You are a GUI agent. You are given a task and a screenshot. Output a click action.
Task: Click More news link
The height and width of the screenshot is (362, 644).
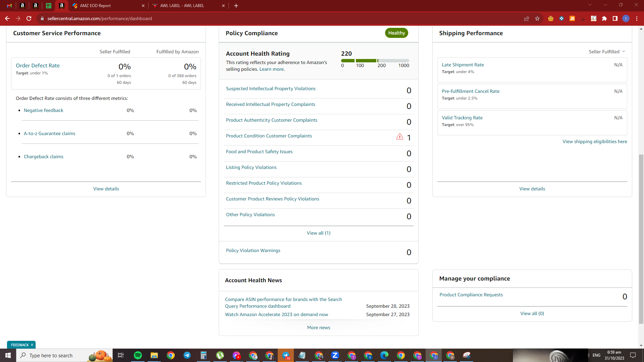pos(319,327)
